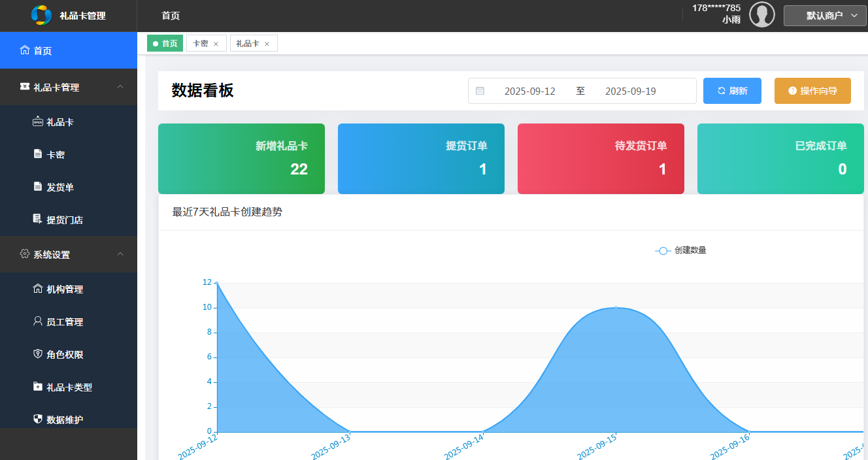Click the 待发货订单 red stat card
The width and height of the screenshot is (868, 460).
coord(600,159)
